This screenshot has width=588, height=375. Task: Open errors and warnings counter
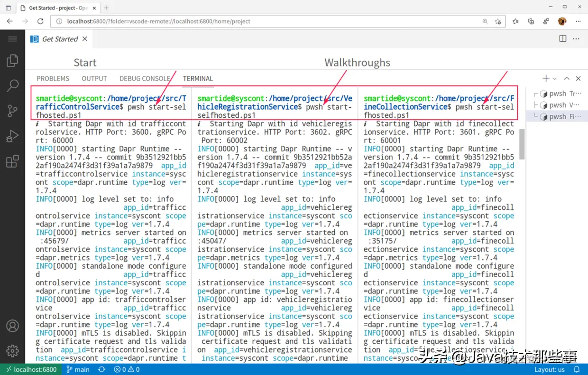[x=127, y=369]
